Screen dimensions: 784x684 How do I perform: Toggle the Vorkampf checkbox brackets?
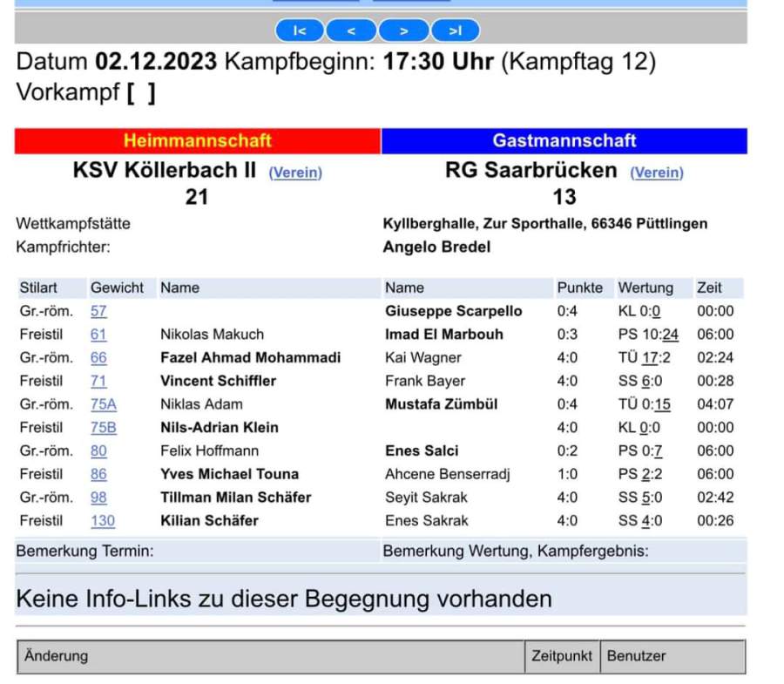coord(140,93)
